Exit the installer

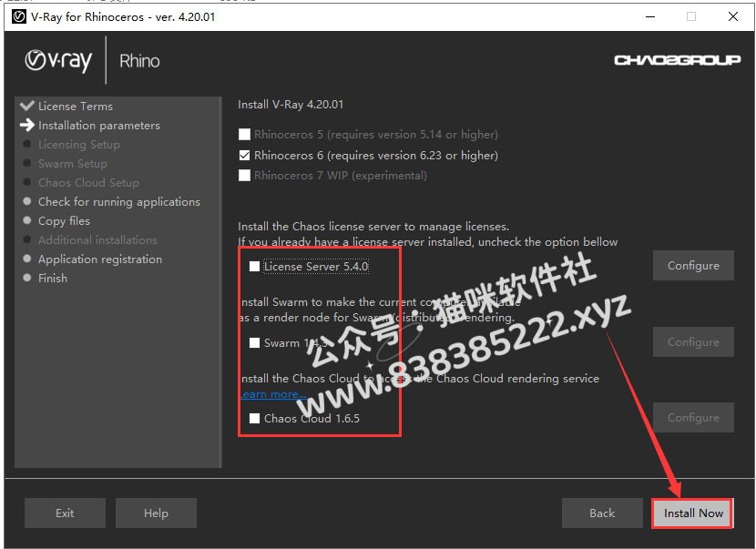[65, 513]
